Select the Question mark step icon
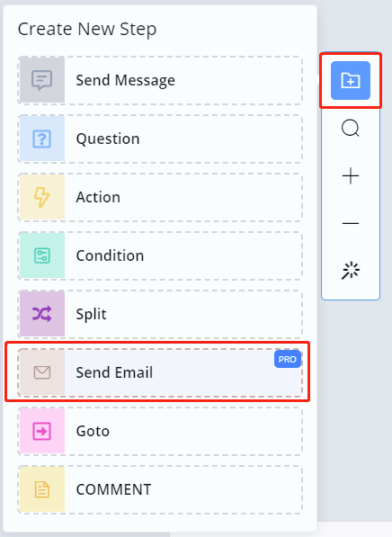Image resolution: width=392 pixels, height=537 pixels. [41, 139]
